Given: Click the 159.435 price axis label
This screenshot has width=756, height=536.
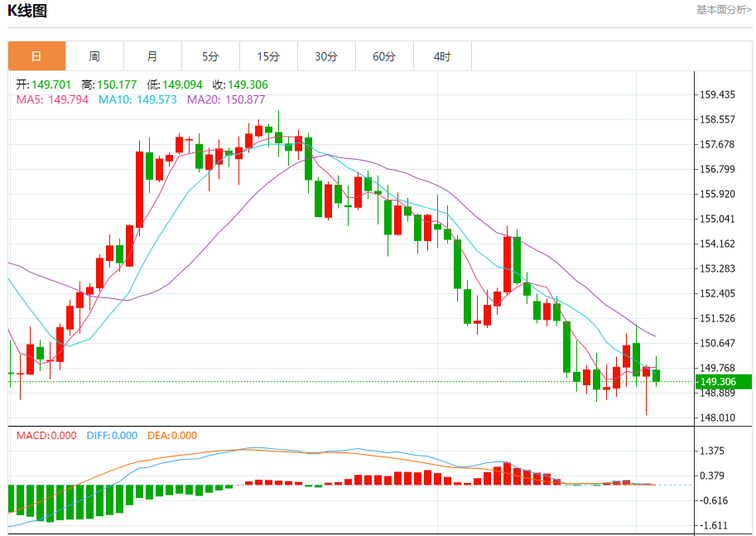Looking at the screenshot, I should tap(717, 94).
